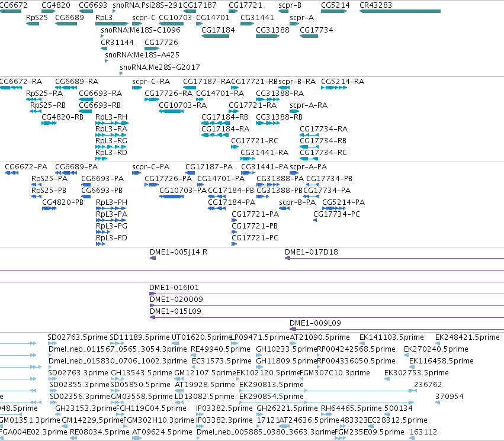Click protein CG10703-PA
Screen dimensions: 504x441
183,191
